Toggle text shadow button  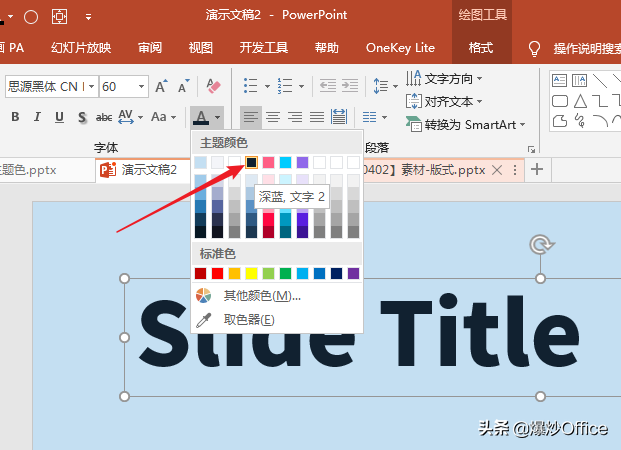point(82,117)
